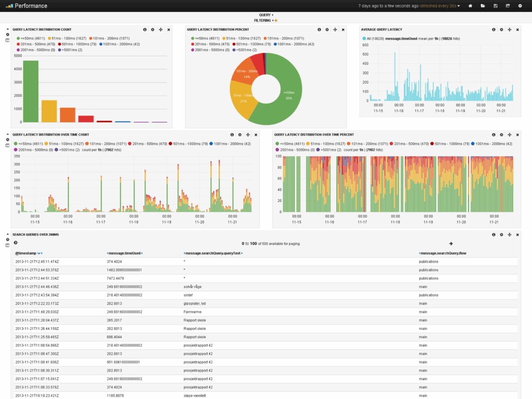Click the share dashboard icon
This screenshot has width=532, height=399.
click(508, 6)
